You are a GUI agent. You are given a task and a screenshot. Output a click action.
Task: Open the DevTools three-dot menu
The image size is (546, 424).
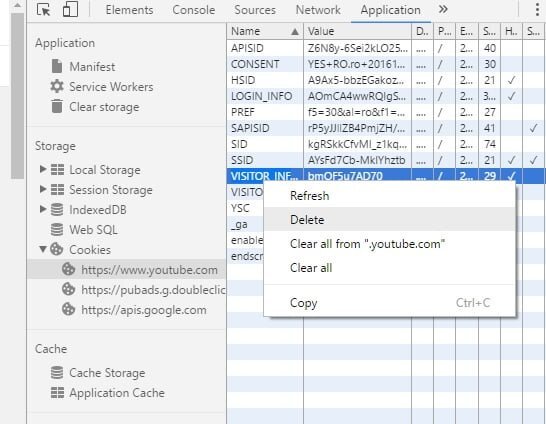[x=537, y=10]
